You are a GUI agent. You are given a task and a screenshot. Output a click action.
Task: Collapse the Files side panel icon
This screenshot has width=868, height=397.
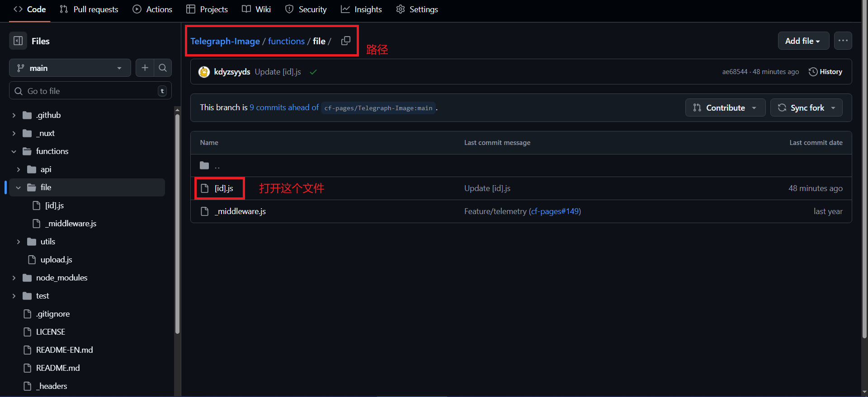tap(18, 41)
